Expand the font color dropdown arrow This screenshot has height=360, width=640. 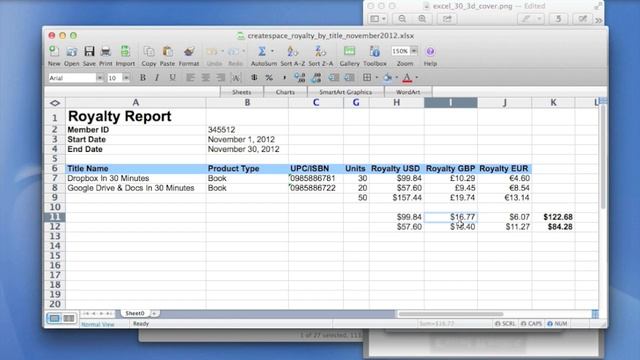[416, 78]
